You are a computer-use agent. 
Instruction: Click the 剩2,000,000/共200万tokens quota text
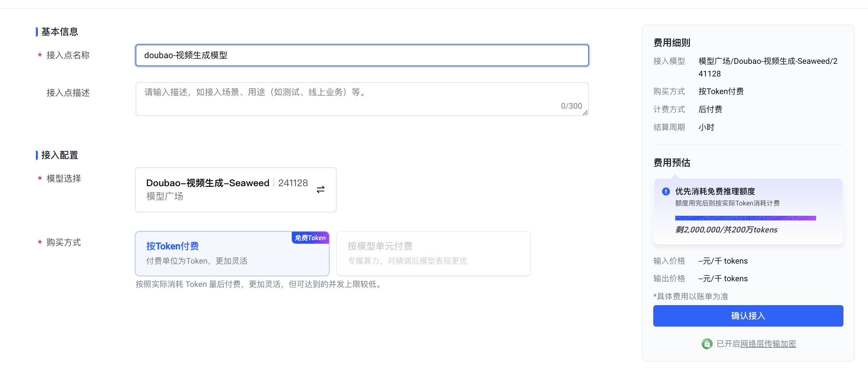(726, 230)
